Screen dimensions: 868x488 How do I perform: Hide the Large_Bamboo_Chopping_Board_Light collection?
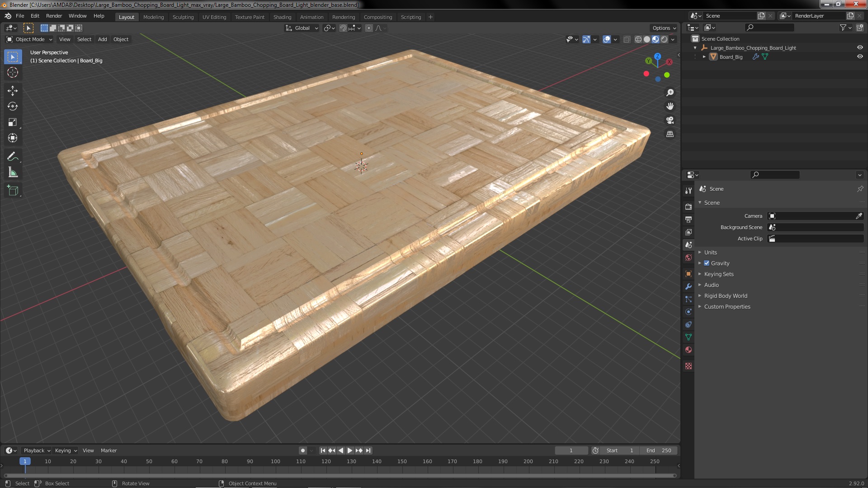pyautogui.click(x=860, y=47)
